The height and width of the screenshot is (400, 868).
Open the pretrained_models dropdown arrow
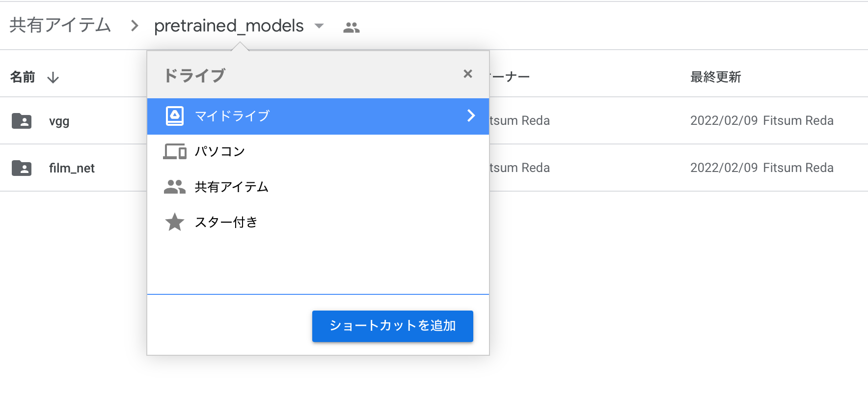click(319, 26)
